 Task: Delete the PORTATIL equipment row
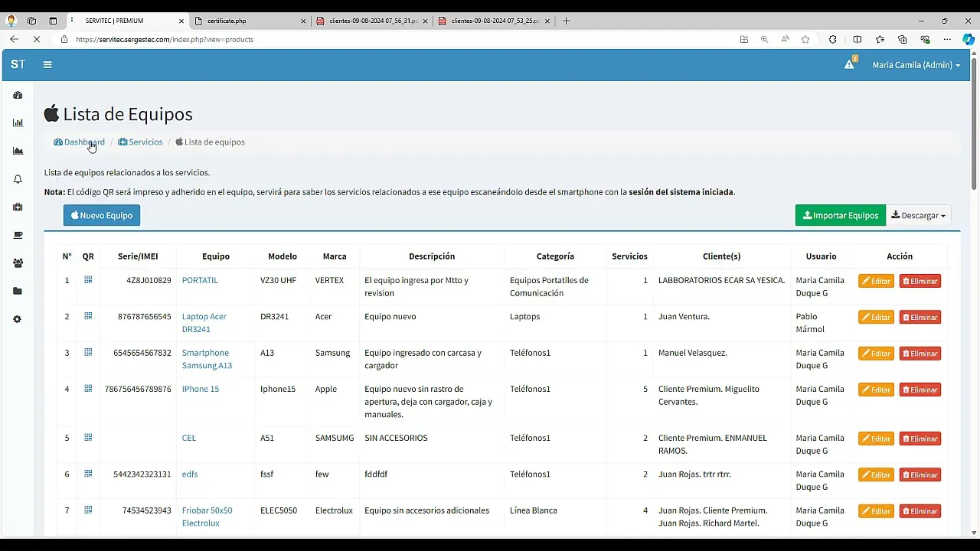pos(920,281)
